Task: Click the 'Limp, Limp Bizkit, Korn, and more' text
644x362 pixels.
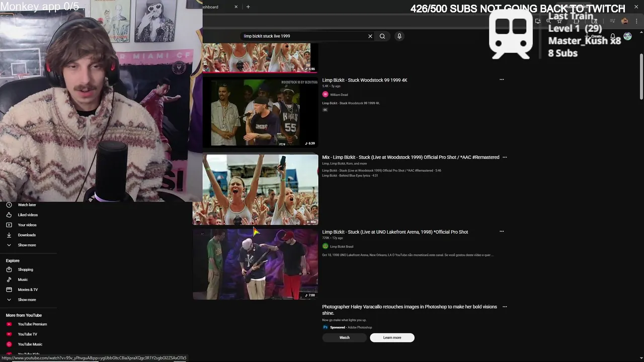Action: coord(345,163)
